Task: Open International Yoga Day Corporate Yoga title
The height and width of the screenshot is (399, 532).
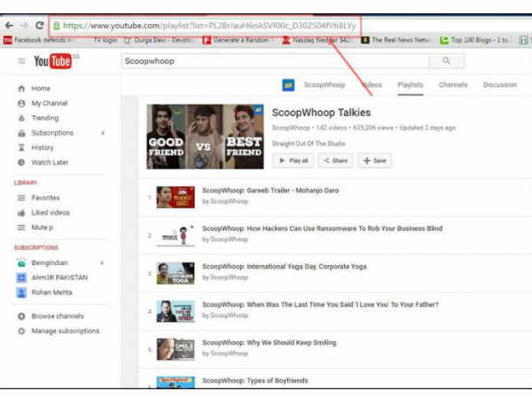Action: pyautogui.click(x=285, y=267)
